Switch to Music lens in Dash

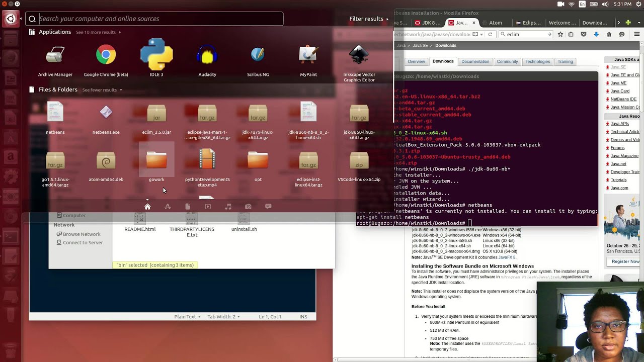coord(228,207)
